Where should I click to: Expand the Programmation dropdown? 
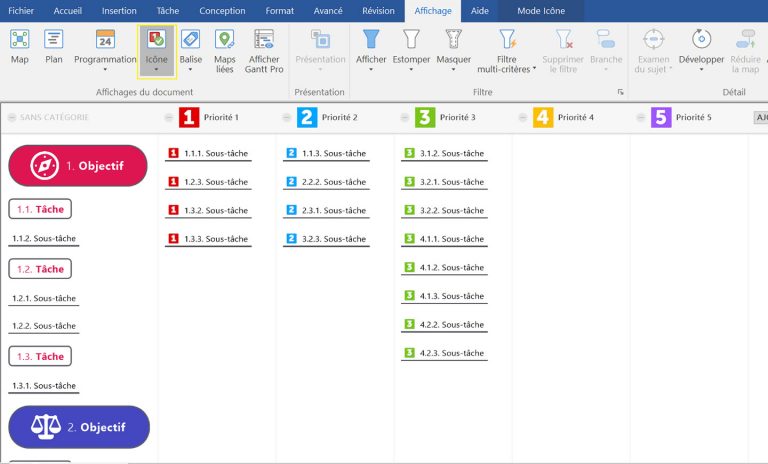pyautogui.click(x=105, y=71)
